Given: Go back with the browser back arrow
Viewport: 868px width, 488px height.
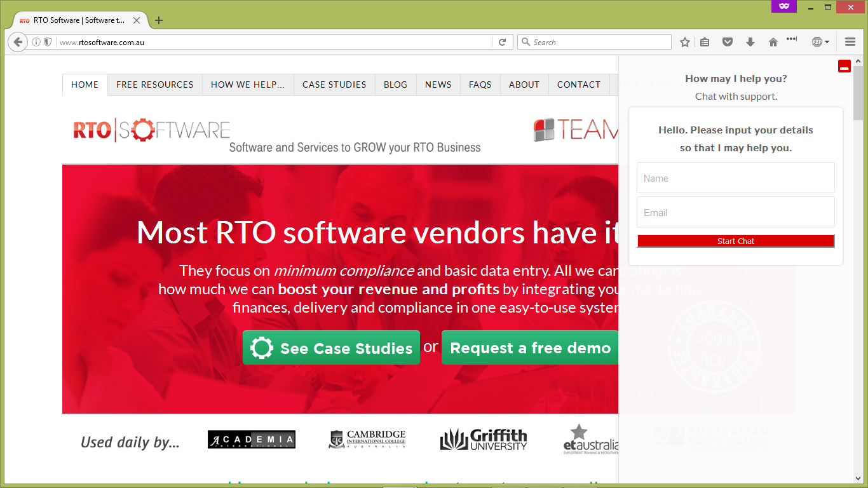Looking at the screenshot, I should pyautogui.click(x=18, y=42).
